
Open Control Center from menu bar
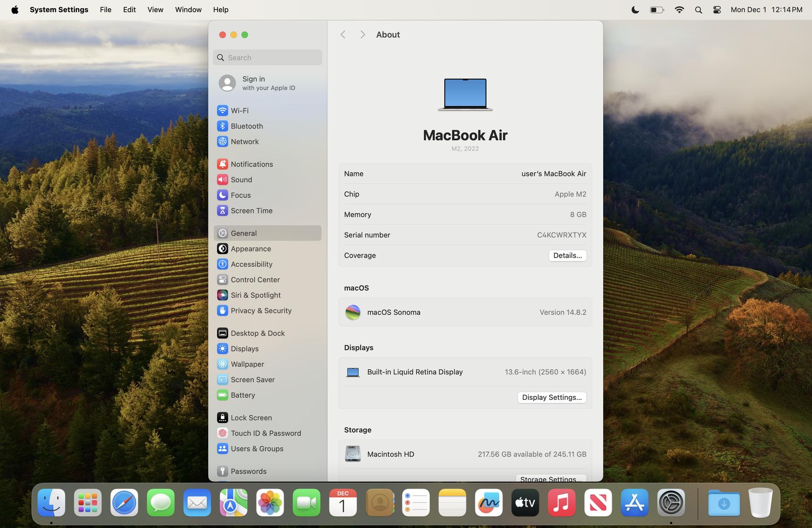[x=717, y=10]
